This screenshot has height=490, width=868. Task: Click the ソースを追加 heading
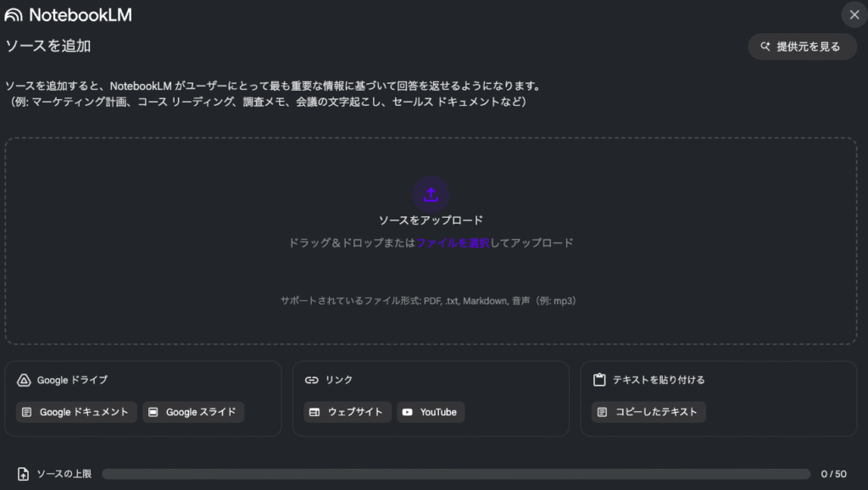pos(48,46)
